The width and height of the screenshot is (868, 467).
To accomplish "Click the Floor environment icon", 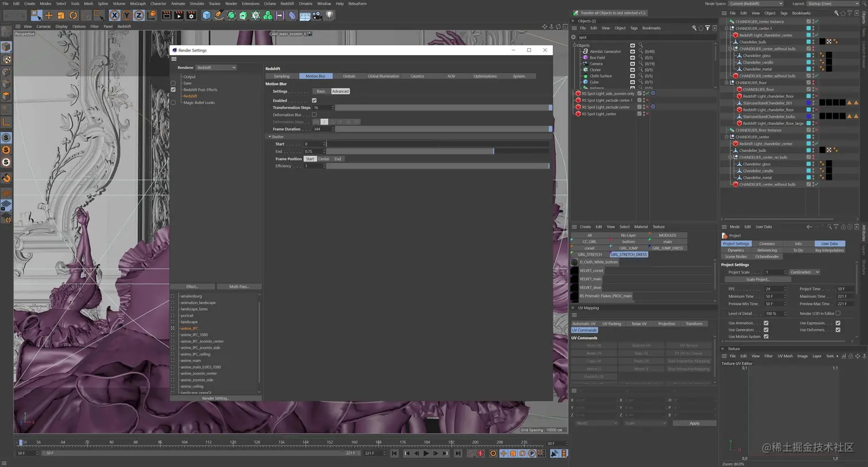I will pyautogui.click(x=305, y=16).
